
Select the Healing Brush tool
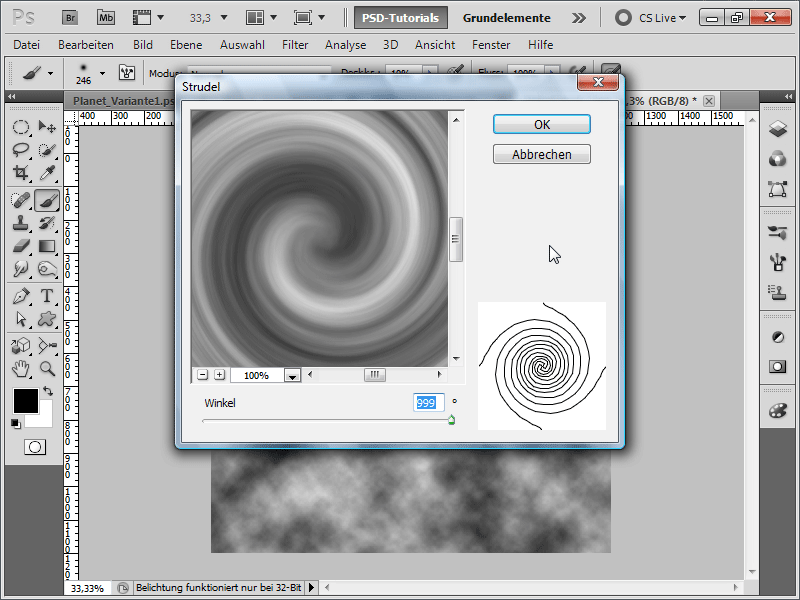click(x=20, y=201)
